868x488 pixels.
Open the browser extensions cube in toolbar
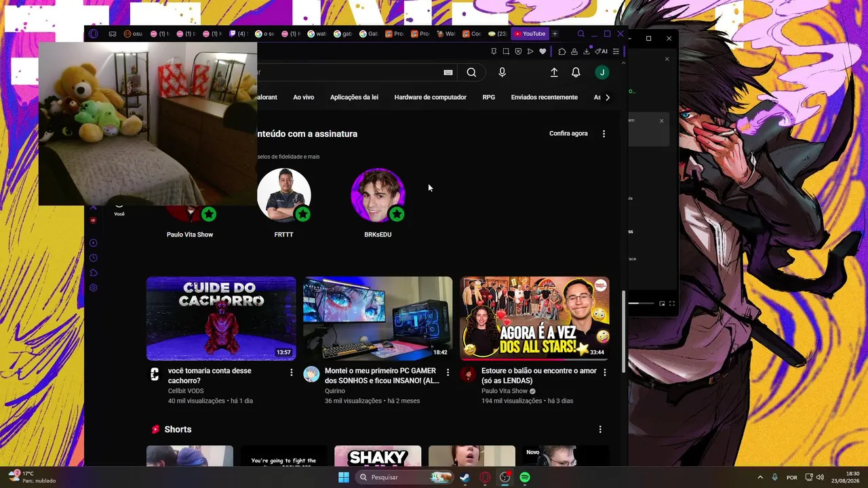561,52
